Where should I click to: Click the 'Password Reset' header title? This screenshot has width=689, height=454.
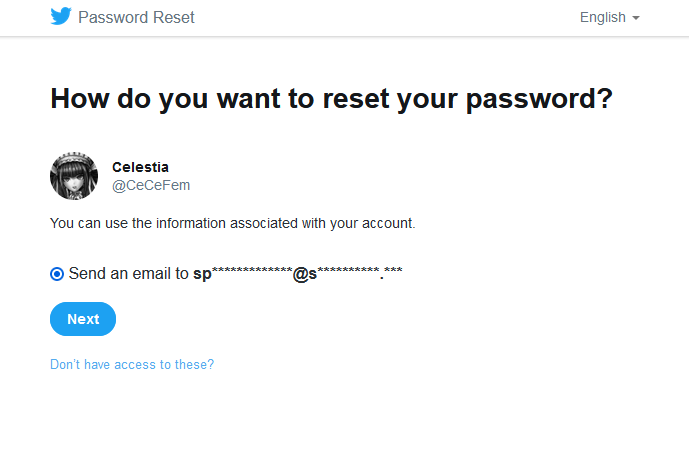pos(136,18)
